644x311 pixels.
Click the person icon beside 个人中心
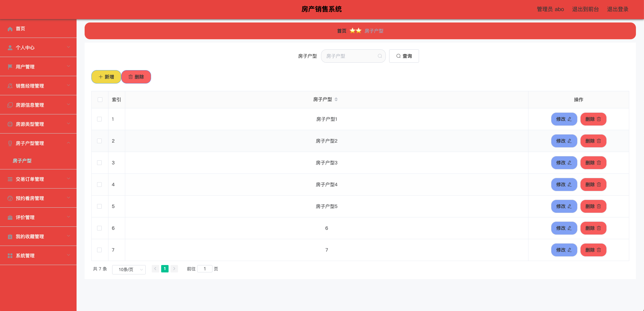pyautogui.click(x=10, y=48)
